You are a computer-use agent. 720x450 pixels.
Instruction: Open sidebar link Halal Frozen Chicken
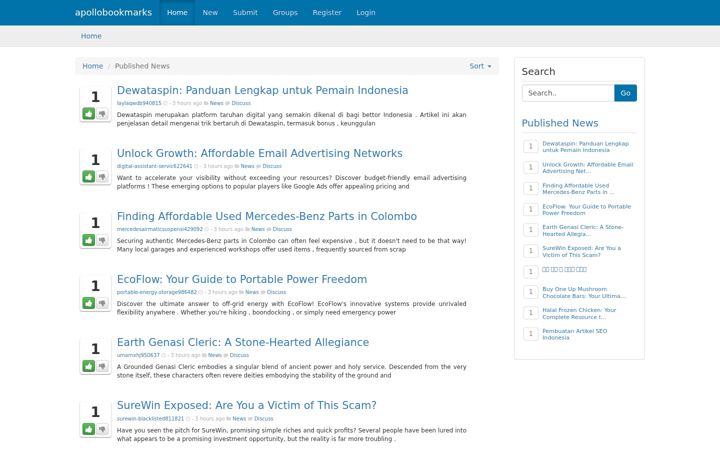[x=579, y=314]
